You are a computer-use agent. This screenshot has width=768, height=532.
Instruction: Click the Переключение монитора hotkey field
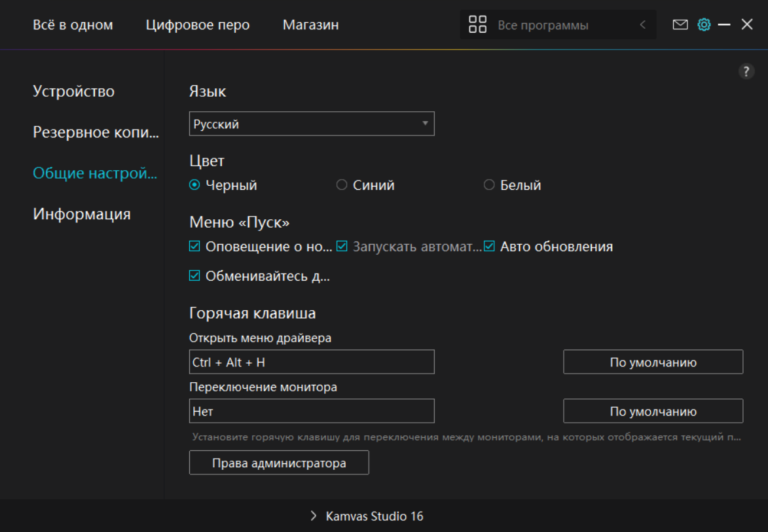tap(312, 411)
